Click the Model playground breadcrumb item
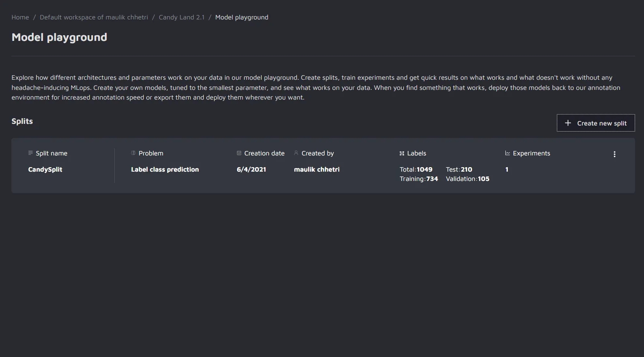Viewport: 644px width, 357px height. 242,17
